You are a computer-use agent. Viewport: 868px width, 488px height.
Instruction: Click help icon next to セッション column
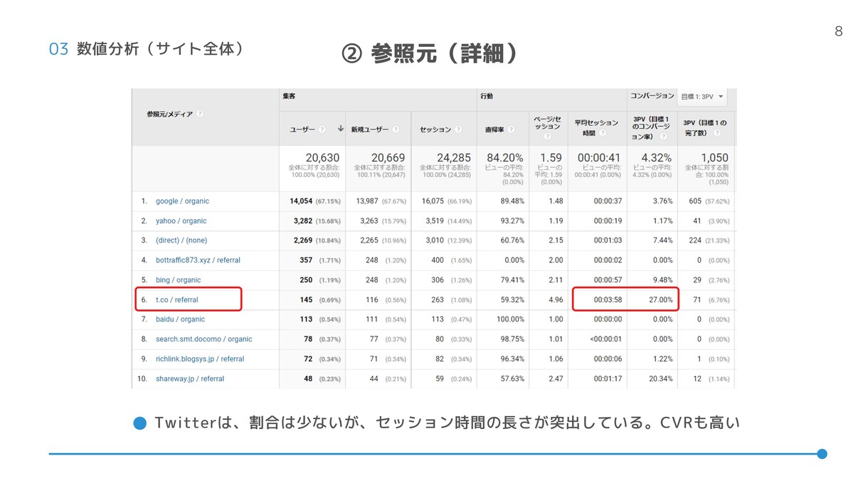pos(458,129)
